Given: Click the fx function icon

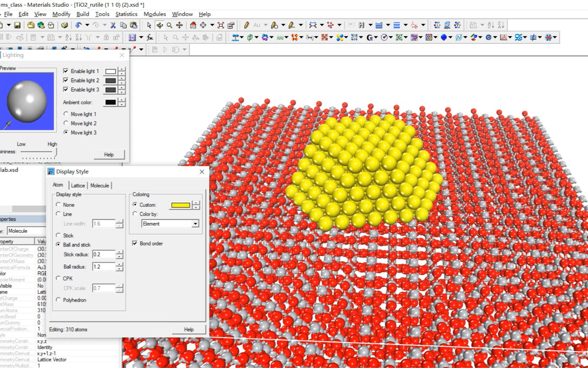Looking at the screenshot, I should 150,38.
